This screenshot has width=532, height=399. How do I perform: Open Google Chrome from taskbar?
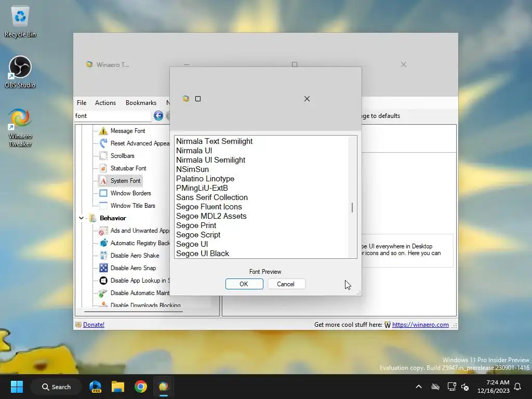coord(140,387)
